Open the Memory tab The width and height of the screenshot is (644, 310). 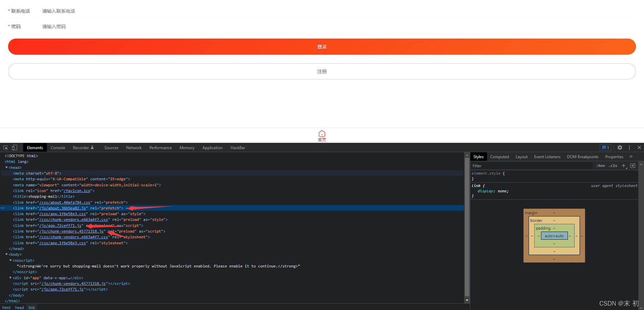[187, 147]
